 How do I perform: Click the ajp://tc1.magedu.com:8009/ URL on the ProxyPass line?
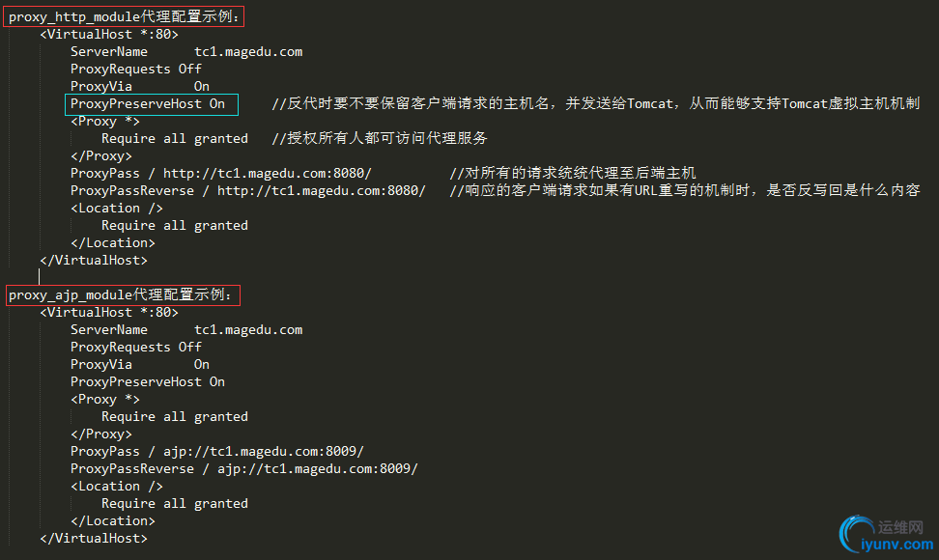click(x=264, y=452)
